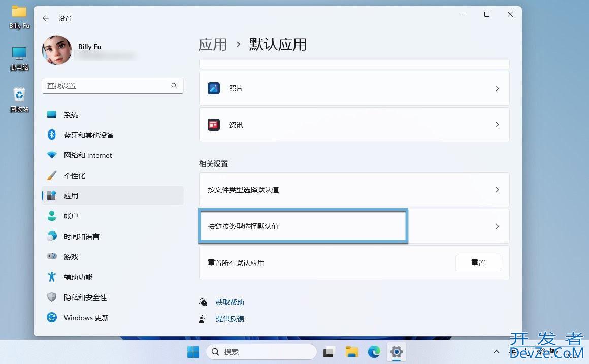Click the 隐私和安全性 shield icon
Viewport: 589px width, 364px height.
(x=51, y=297)
